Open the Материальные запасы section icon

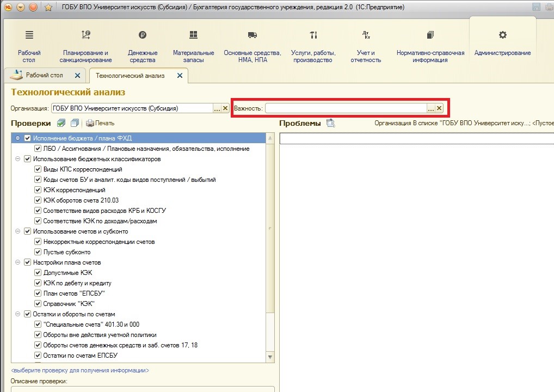pos(193,35)
